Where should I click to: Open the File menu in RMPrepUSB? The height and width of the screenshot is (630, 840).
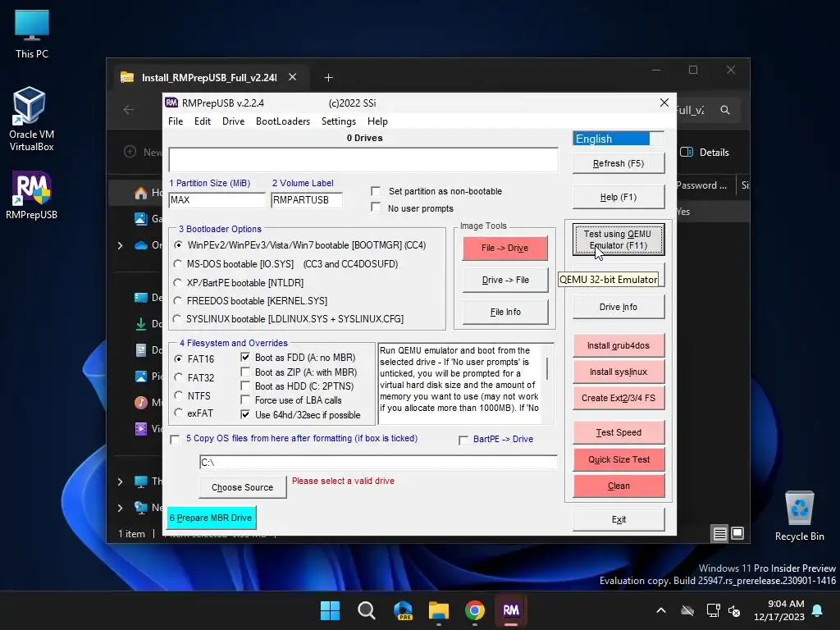[x=176, y=121]
